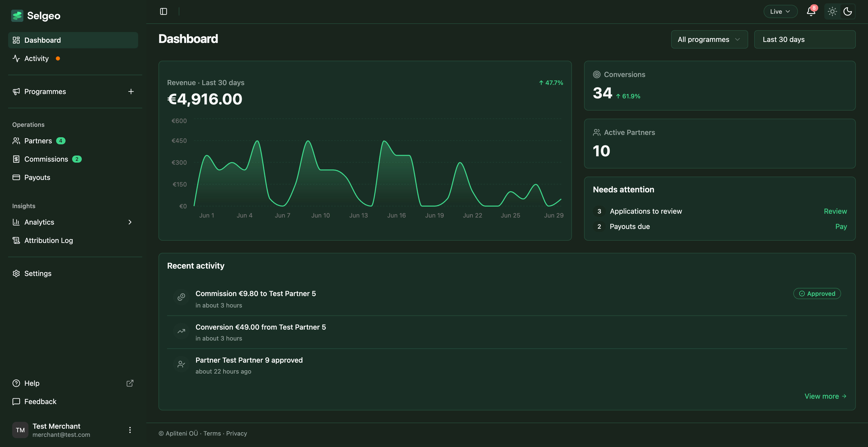This screenshot has width=868, height=447.
Task: Toggle the sidebar panel icon
Action: pos(164,11)
